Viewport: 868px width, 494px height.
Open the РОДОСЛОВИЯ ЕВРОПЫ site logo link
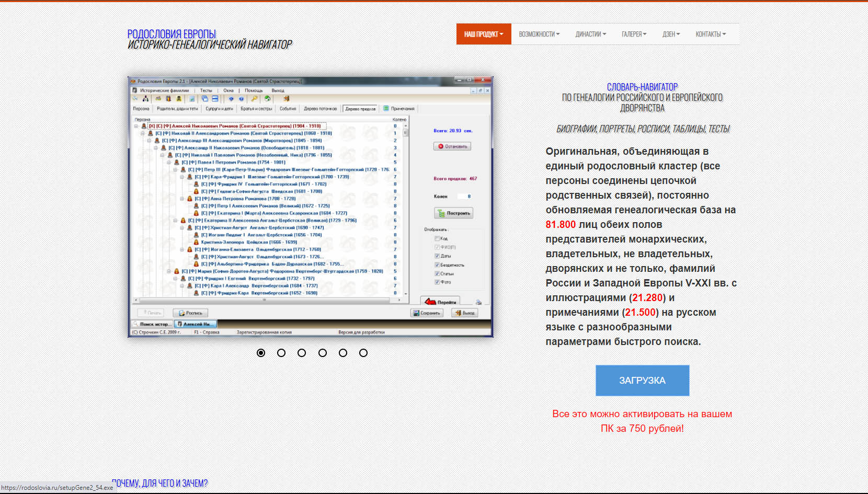click(x=172, y=34)
